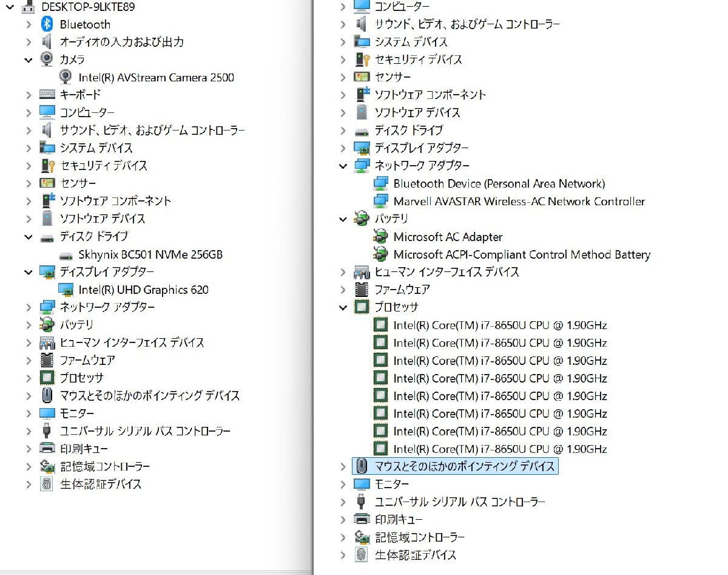Click システム デバイス icon in left pane
Viewport: 728px width, 575px height.
click(47, 148)
